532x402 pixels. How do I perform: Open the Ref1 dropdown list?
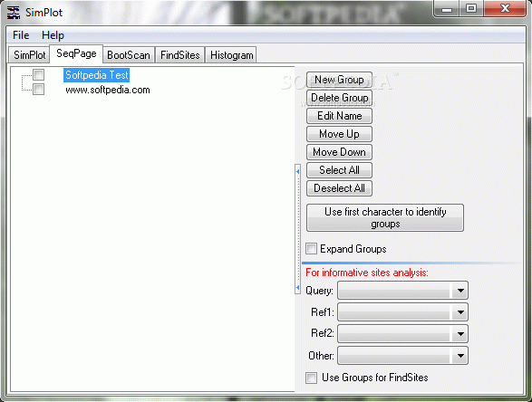click(402, 312)
